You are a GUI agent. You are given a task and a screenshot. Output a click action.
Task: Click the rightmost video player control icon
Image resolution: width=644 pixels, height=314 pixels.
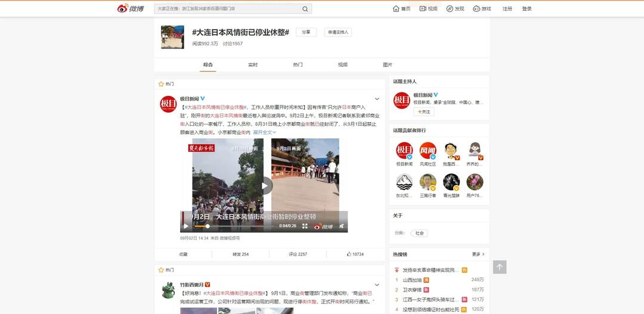tap(341, 226)
